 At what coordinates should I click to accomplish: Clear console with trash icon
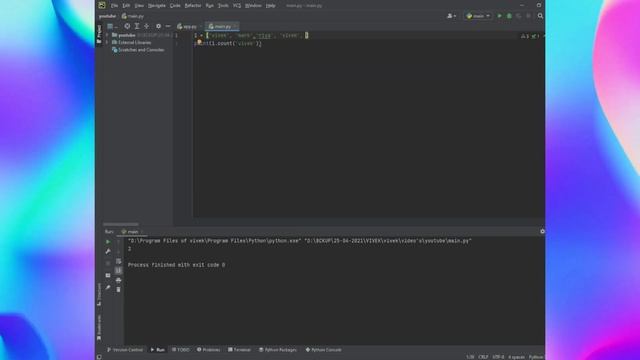click(118, 289)
